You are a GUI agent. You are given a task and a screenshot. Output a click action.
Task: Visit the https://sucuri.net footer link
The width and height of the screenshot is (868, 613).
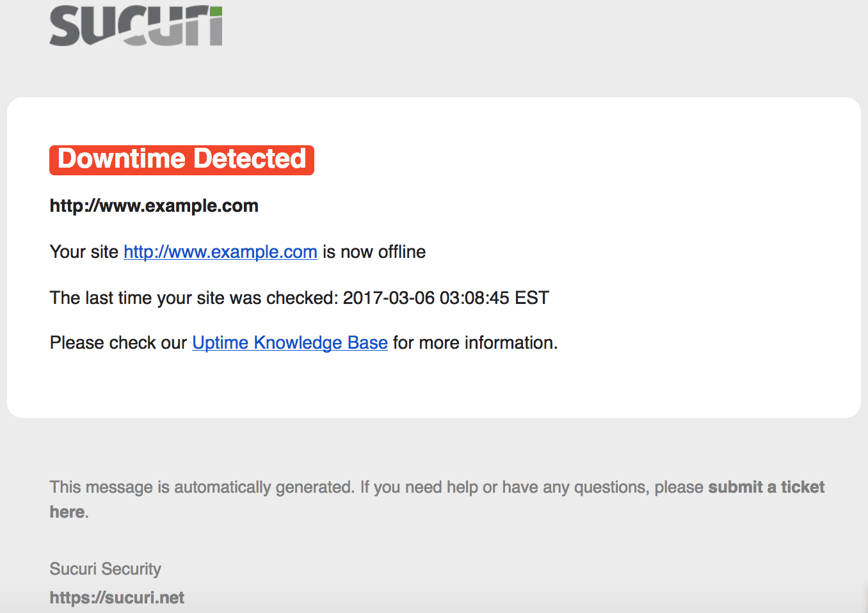coord(117,598)
